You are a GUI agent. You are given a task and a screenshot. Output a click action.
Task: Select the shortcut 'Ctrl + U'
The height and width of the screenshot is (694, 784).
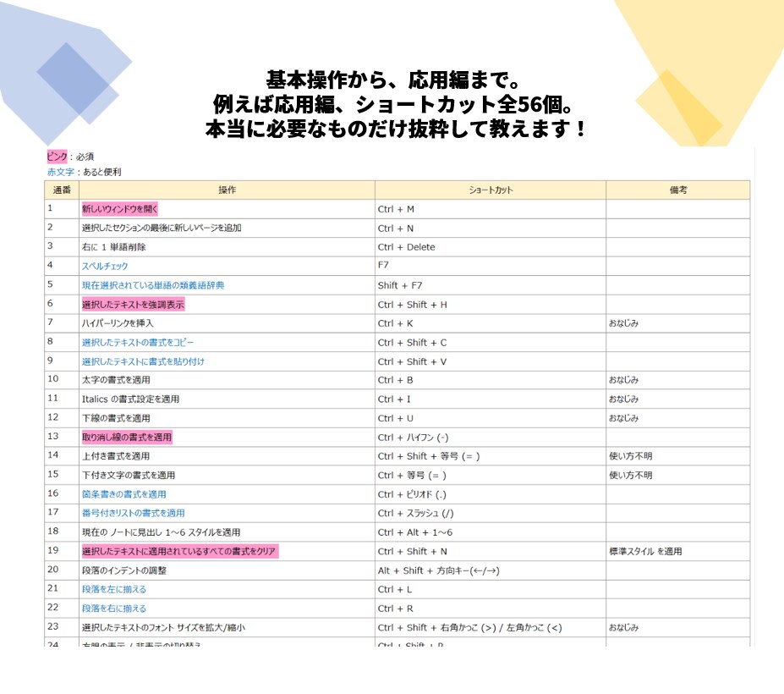pyautogui.click(x=396, y=418)
